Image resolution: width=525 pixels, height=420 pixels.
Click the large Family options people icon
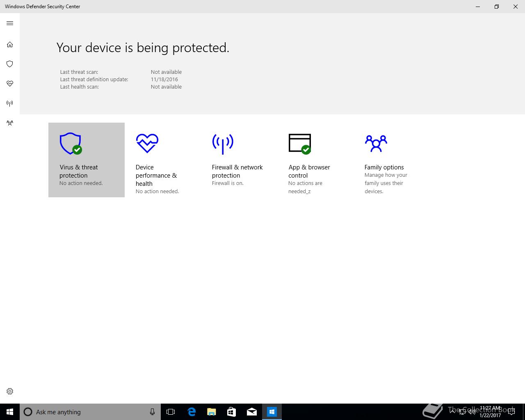(376, 144)
